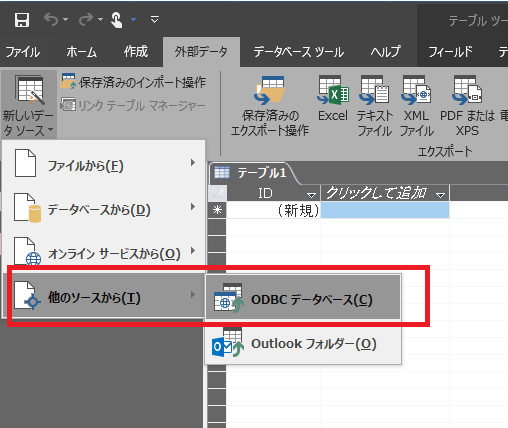Click リンク テーブル マネージャー
Image resolution: width=508 pixels, height=428 pixels.
(133, 106)
